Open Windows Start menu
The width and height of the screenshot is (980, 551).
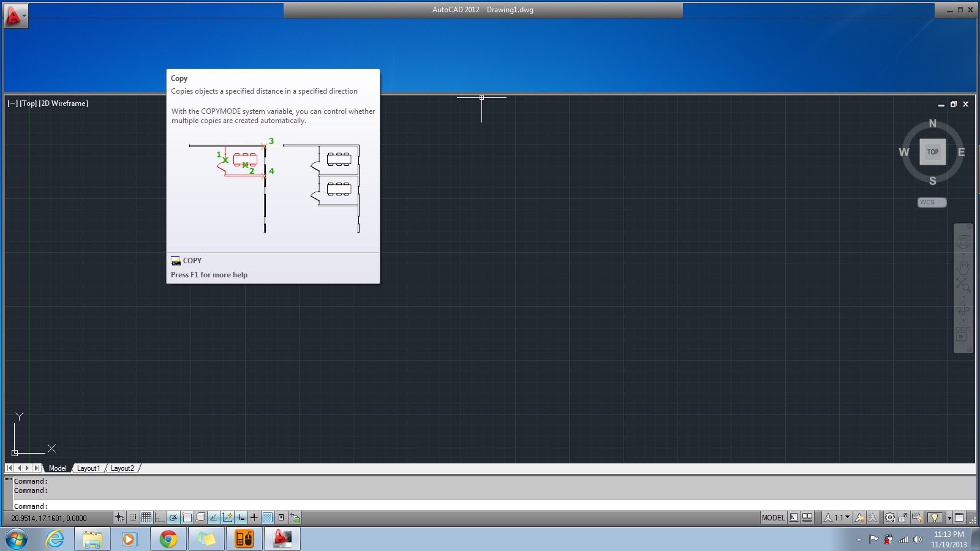(17, 539)
